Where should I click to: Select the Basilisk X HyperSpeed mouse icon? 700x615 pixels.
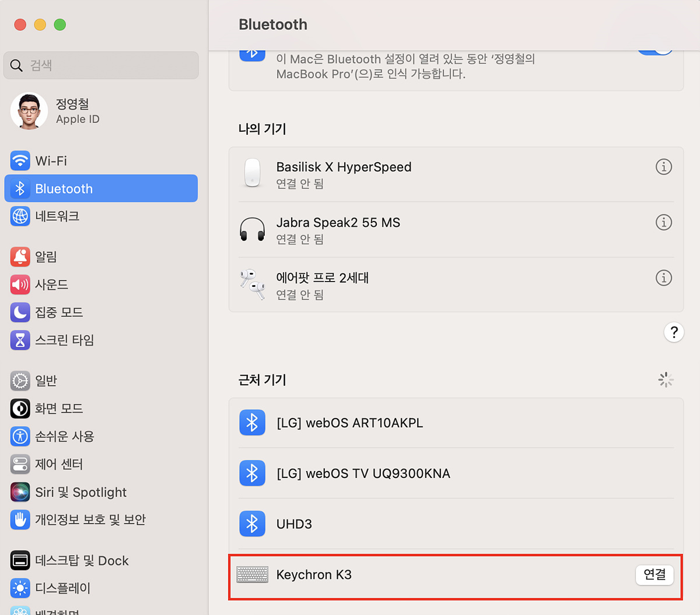(x=253, y=173)
